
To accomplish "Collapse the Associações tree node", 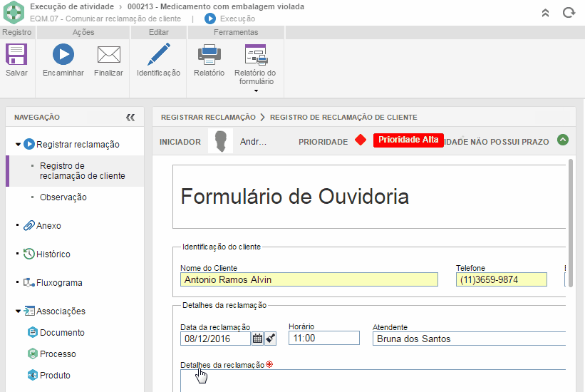I will click(18, 311).
